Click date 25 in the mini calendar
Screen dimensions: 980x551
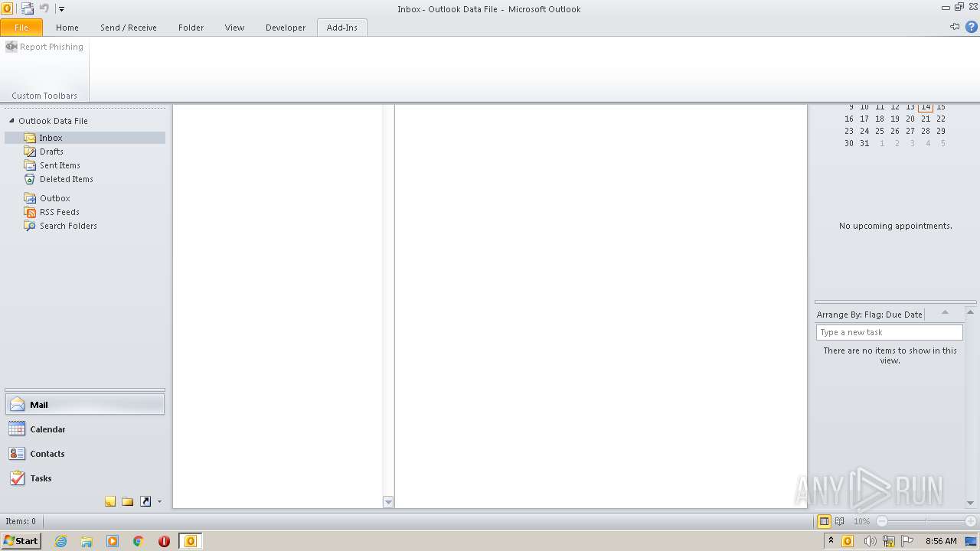tap(880, 131)
